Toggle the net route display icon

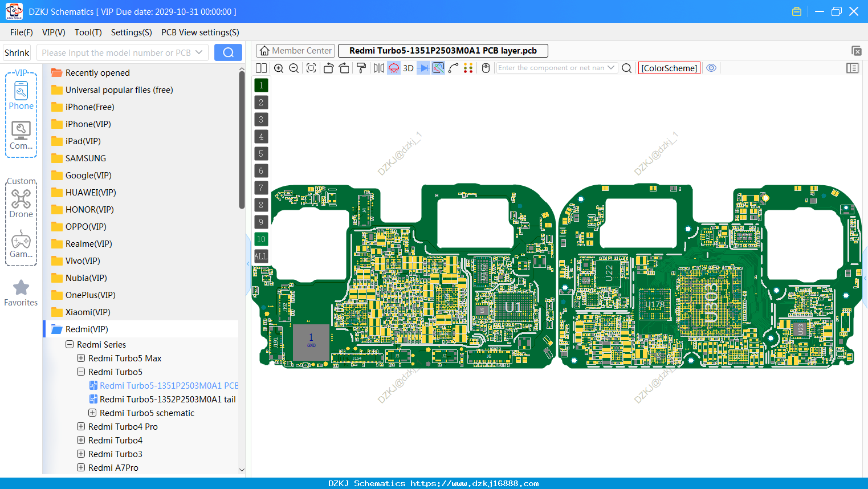[438, 68]
